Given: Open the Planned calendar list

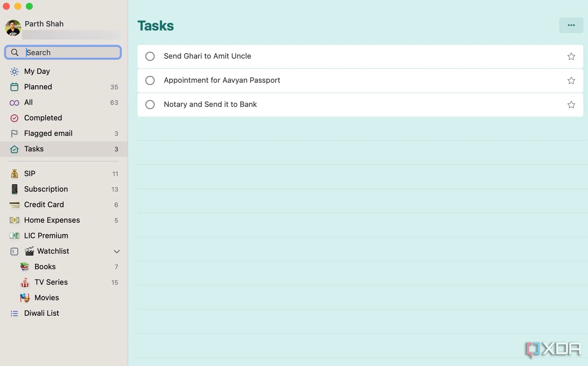Looking at the screenshot, I should pos(14,87).
